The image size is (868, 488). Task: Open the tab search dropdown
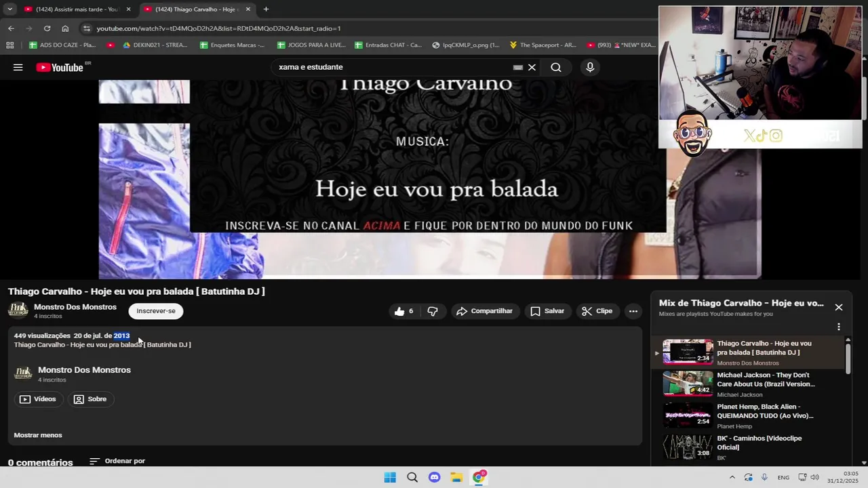click(x=9, y=9)
